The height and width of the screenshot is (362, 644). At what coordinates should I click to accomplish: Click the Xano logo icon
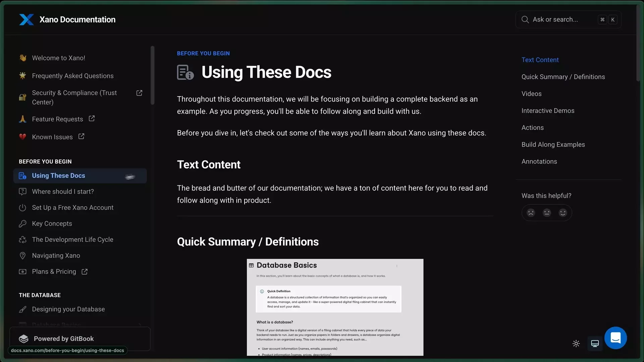pos(26,19)
